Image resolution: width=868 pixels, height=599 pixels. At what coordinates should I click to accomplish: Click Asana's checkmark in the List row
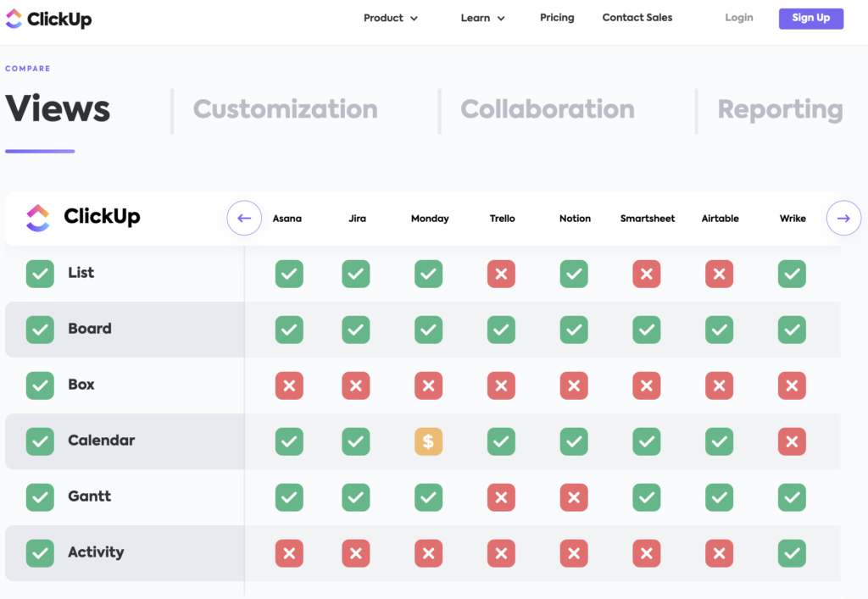click(x=289, y=274)
